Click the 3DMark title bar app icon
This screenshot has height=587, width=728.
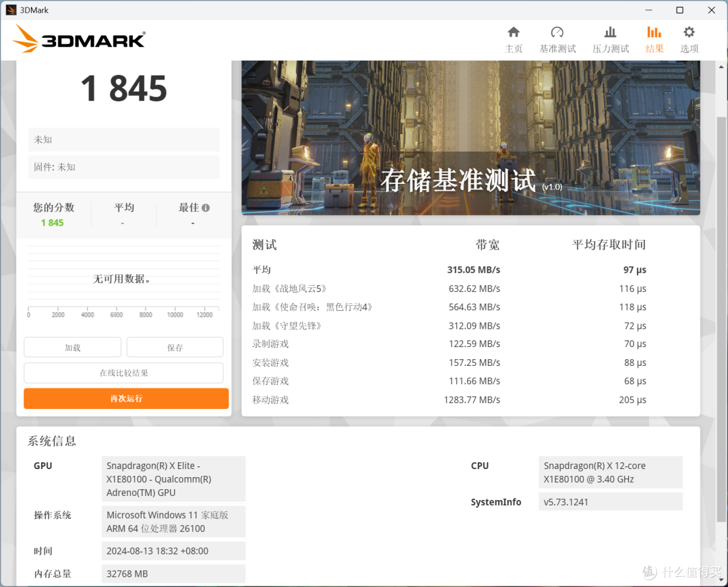11,9
